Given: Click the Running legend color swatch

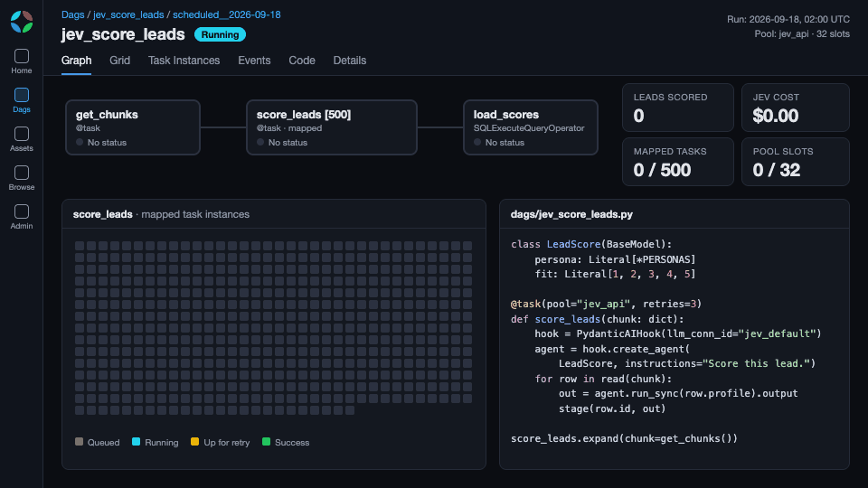Looking at the screenshot, I should pyautogui.click(x=137, y=442).
